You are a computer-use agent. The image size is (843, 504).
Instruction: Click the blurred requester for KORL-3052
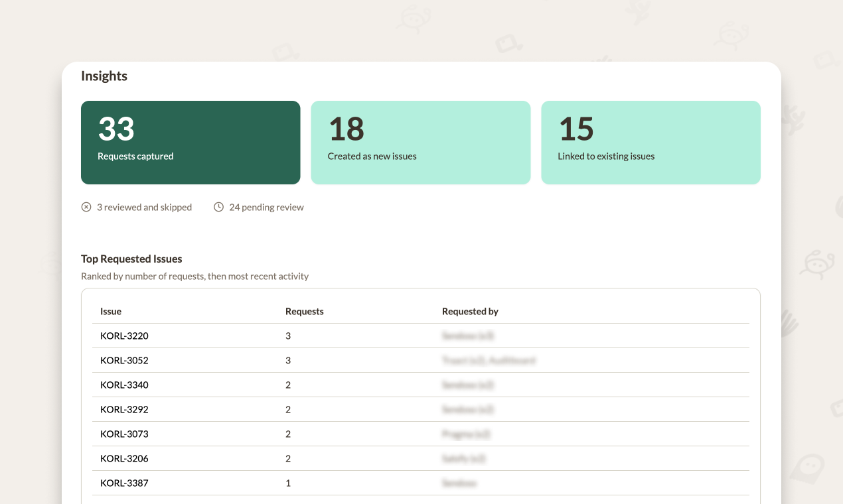point(489,360)
